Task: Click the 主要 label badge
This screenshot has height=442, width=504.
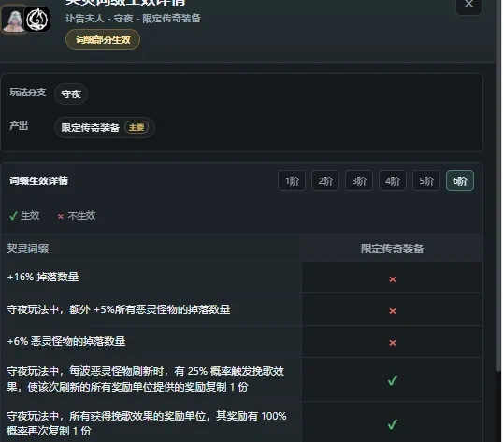Action: click(137, 127)
